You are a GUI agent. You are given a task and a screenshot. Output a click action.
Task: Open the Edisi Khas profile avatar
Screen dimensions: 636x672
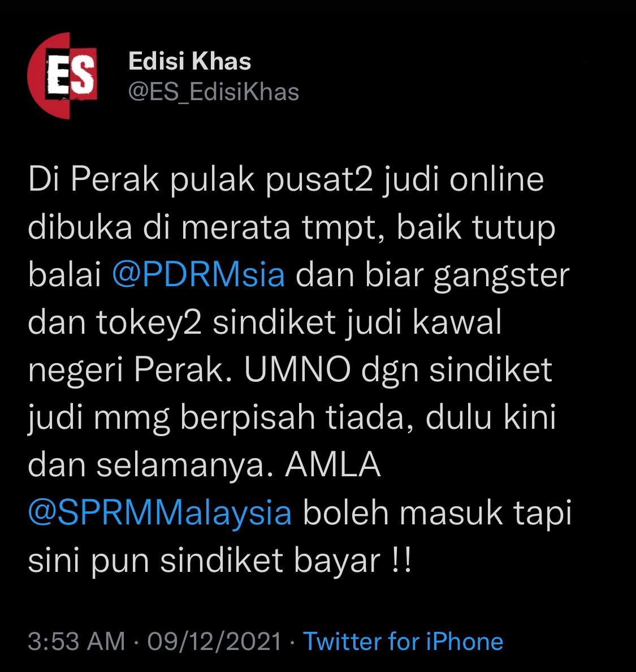tap(63, 75)
